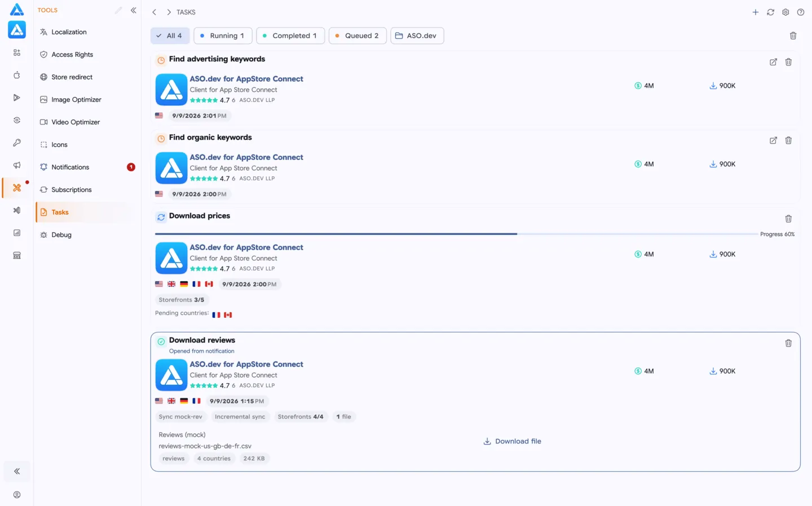Screen dimensions: 812x506
Task: Open Find advertising keywords in external view
Action: [x=773, y=62]
